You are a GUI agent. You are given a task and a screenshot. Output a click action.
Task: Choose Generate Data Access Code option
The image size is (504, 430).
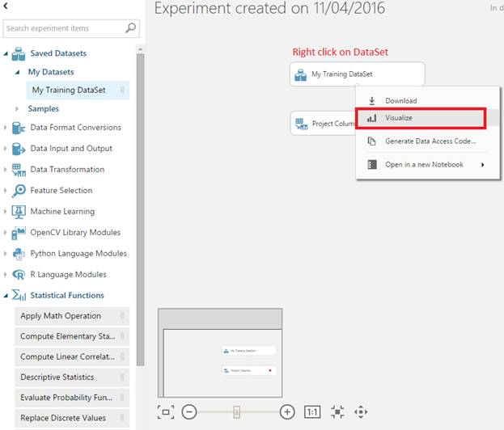click(428, 141)
